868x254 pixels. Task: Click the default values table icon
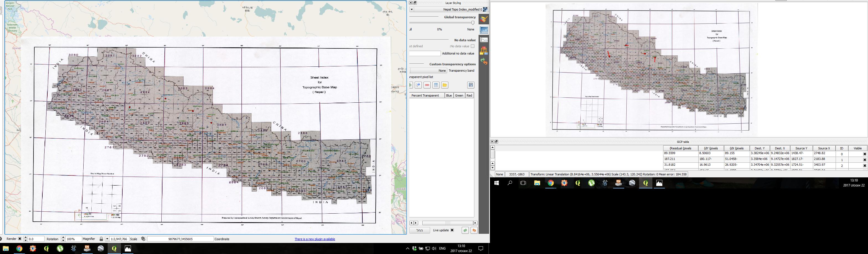click(x=436, y=85)
